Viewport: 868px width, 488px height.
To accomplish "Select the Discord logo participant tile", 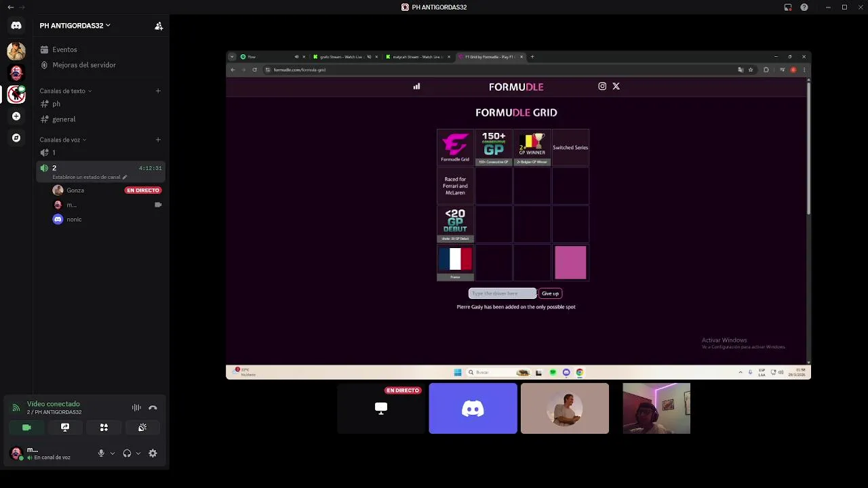I will pos(473,408).
